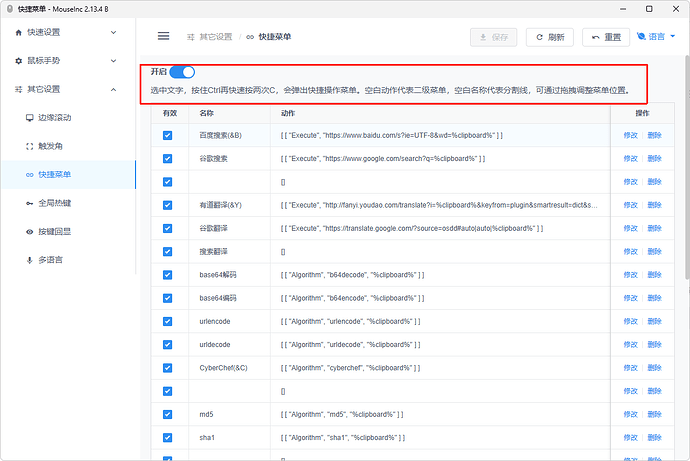
Task: Uncheck the 谷歌搜索 row checkbox
Action: [167, 158]
